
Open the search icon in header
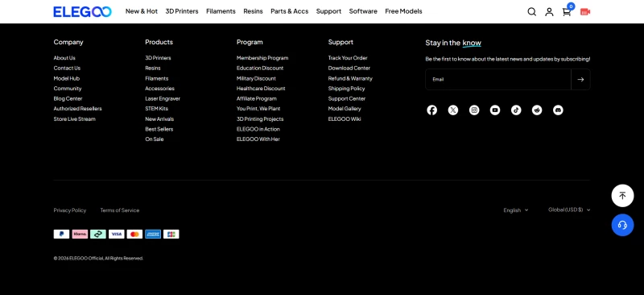click(531, 11)
